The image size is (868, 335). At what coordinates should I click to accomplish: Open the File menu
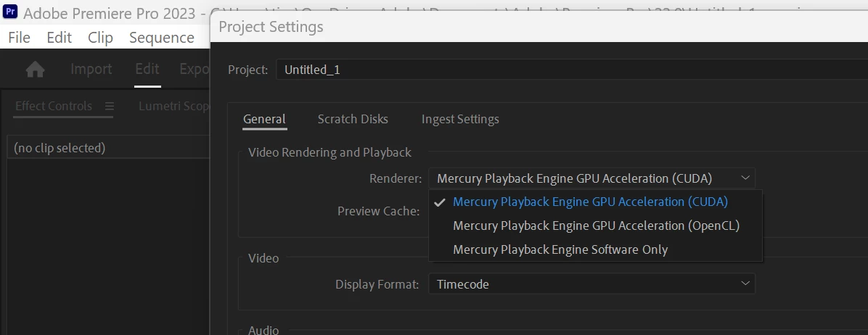coord(20,38)
